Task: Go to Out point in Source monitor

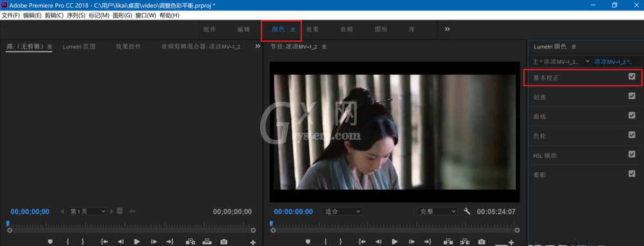Action: tap(170, 242)
